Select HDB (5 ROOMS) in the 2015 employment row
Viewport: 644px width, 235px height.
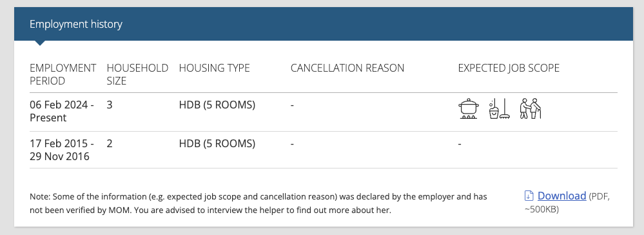(217, 143)
